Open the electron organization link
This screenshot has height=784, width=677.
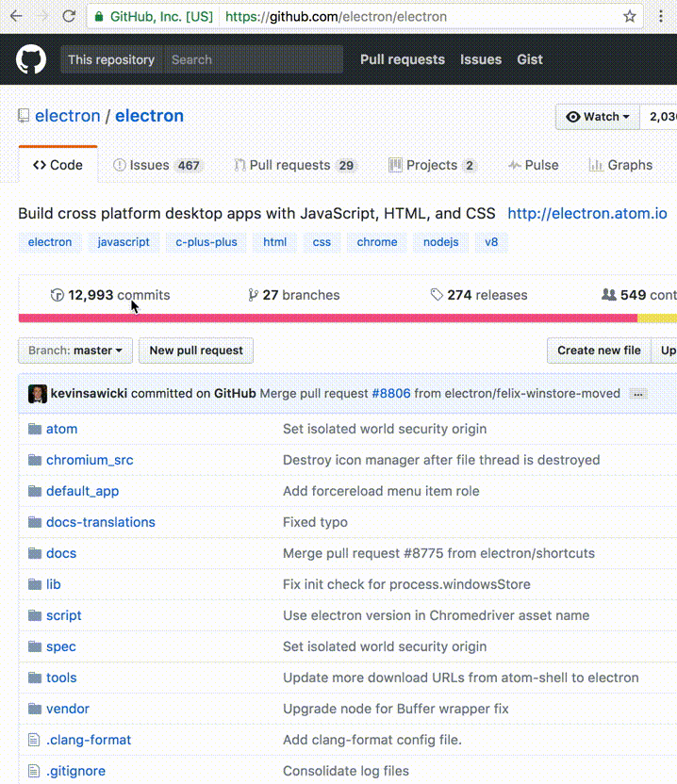coord(68,116)
